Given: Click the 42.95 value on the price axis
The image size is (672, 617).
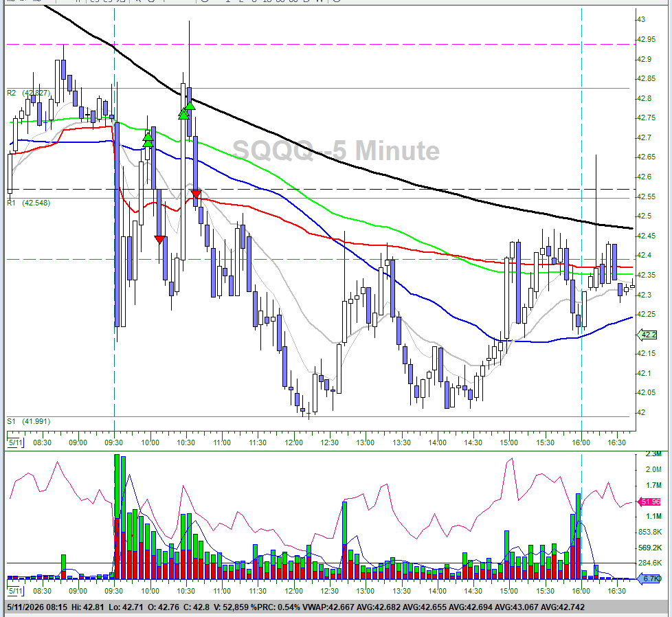Looking at the screenshot, I should pos(646,39).
